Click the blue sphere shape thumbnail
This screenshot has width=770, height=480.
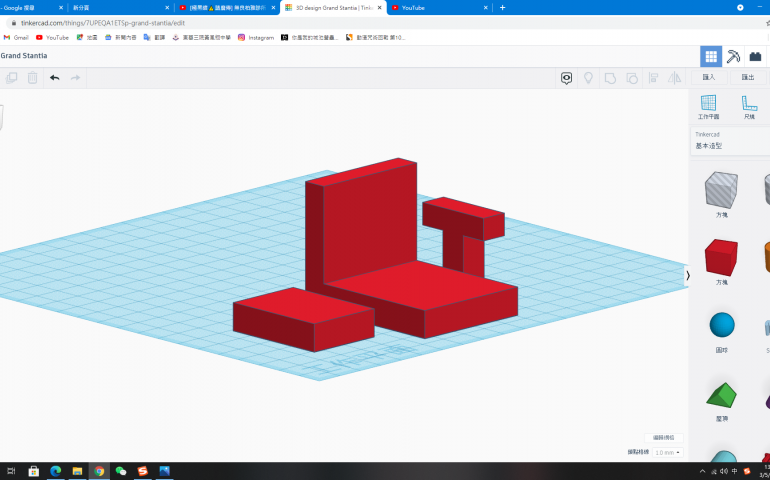[722, 325]
